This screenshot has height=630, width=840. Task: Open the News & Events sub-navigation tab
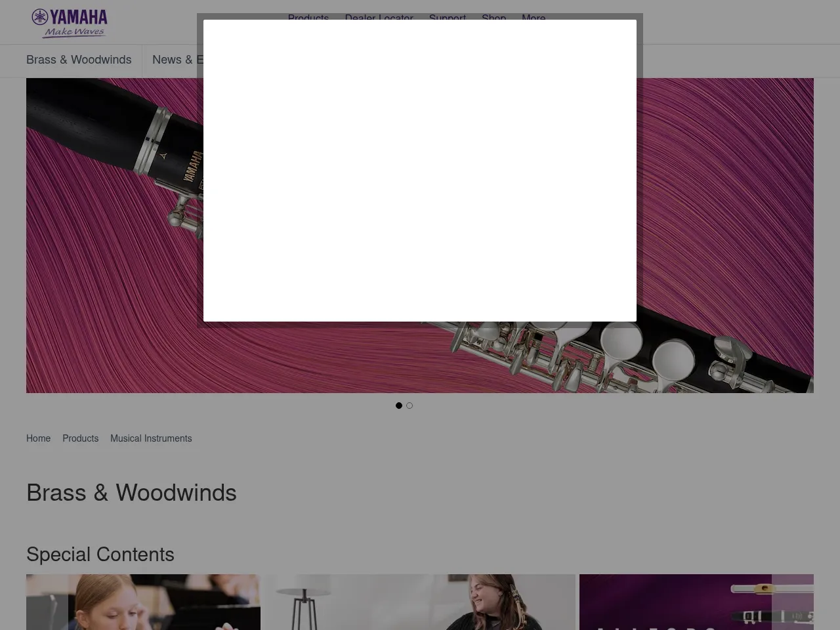click(177, 60)
